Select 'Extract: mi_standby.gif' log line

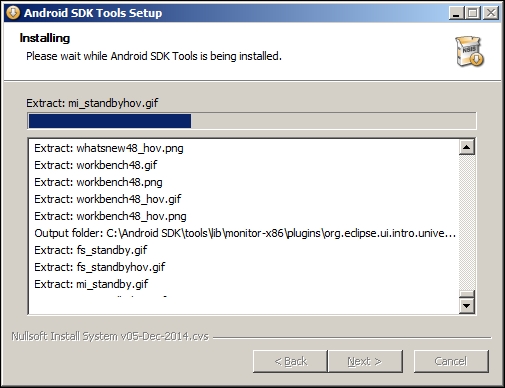pos(91,284)
